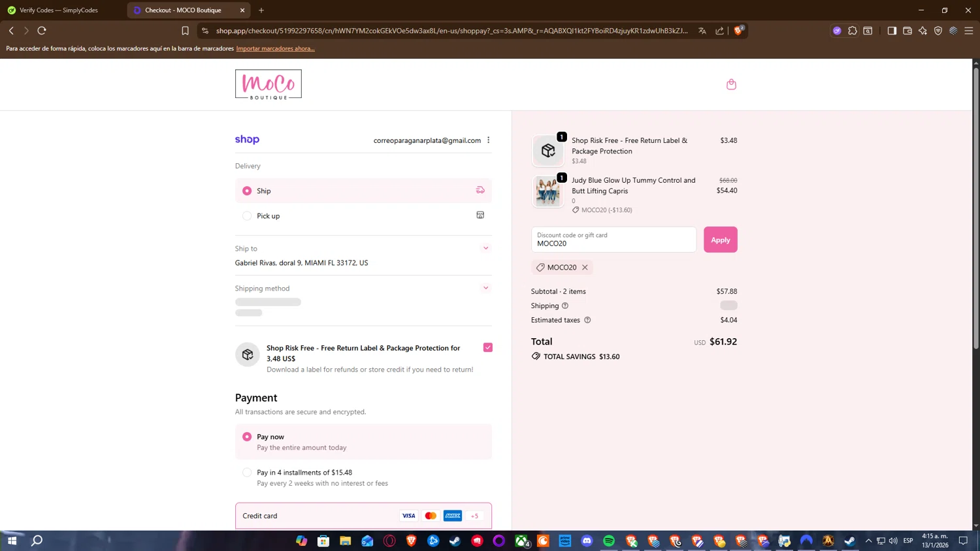Open the Brave Shields icon
The width and height of the screenshot is (980, 551).
click(738, 31)
